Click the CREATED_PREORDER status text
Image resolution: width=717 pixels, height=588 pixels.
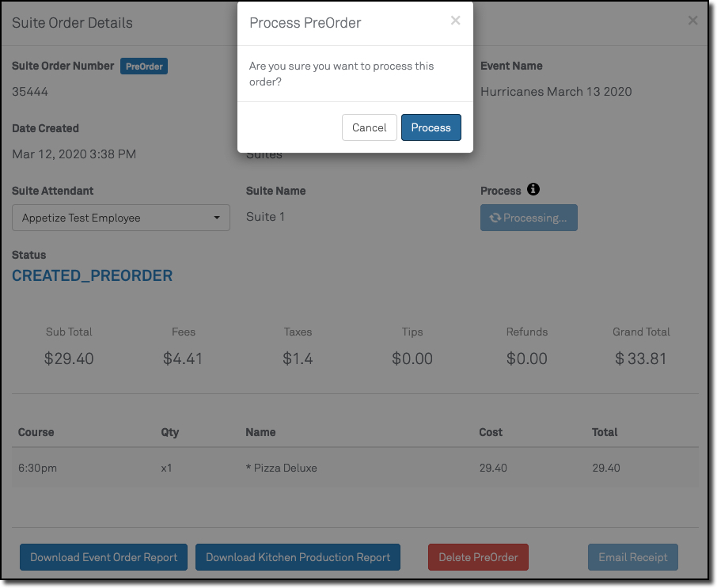coord(92,276)
